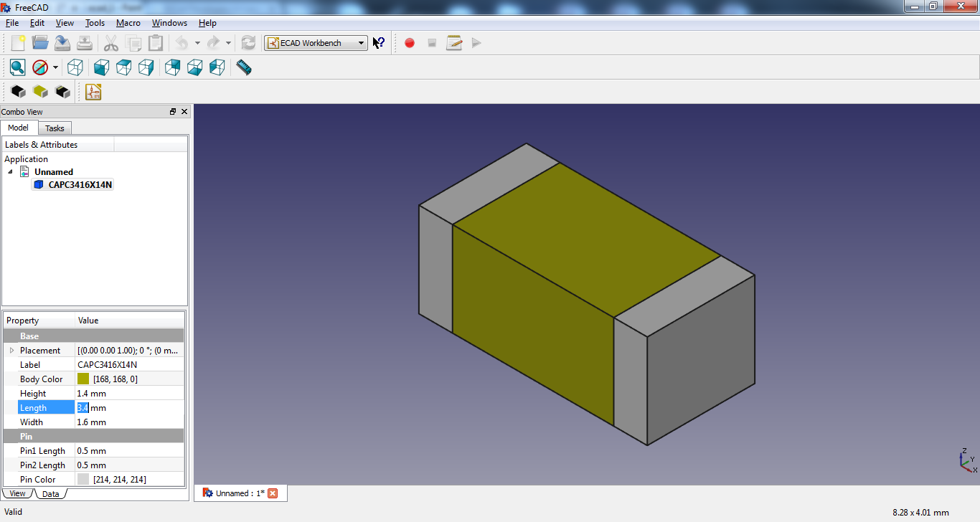Select CAPC3416X14N in the model tree

(80, 185)
